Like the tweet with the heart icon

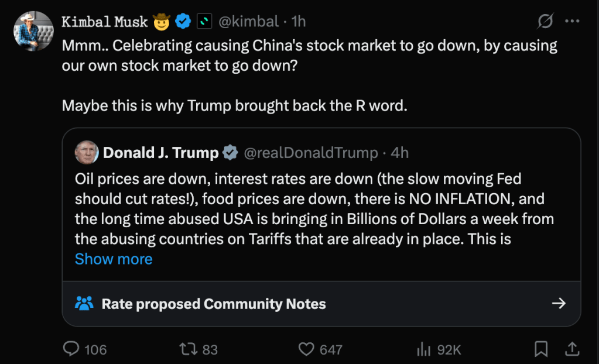pyautogui.click(x=306, y=349)
